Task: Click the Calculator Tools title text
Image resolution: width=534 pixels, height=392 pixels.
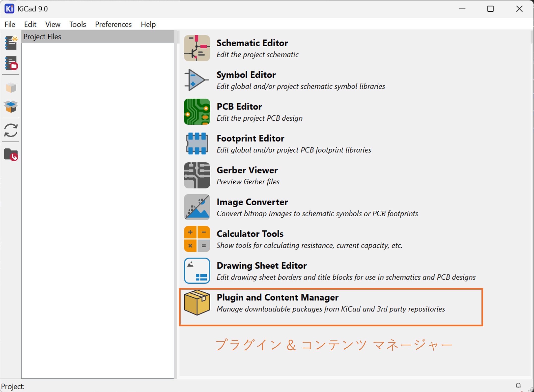Action: click(x=250, y=234)
